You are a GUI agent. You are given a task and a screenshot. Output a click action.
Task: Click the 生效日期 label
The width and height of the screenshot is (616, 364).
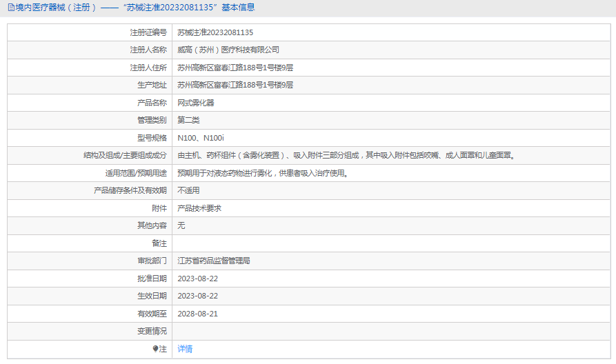click(152, 296)
